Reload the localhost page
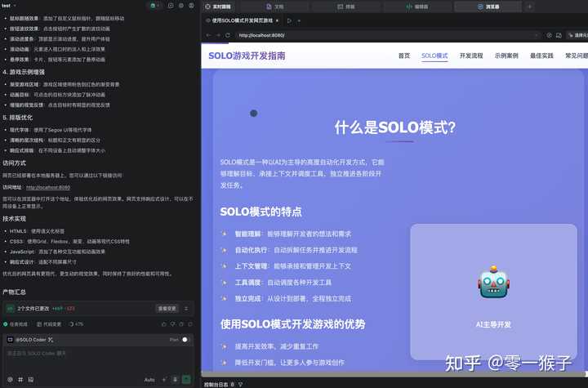The height and width of the screenshot is (388, 588). click(x=227, y=35)
